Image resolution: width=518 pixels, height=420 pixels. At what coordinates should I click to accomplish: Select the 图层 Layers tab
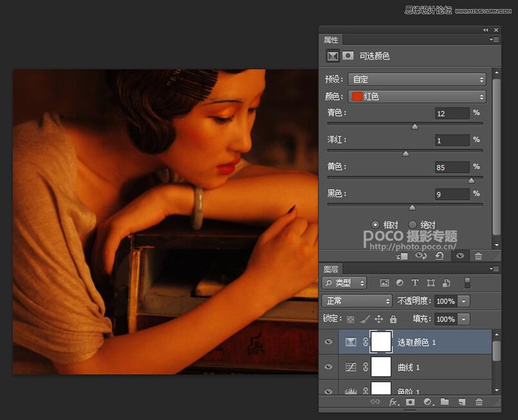point(331,269)
